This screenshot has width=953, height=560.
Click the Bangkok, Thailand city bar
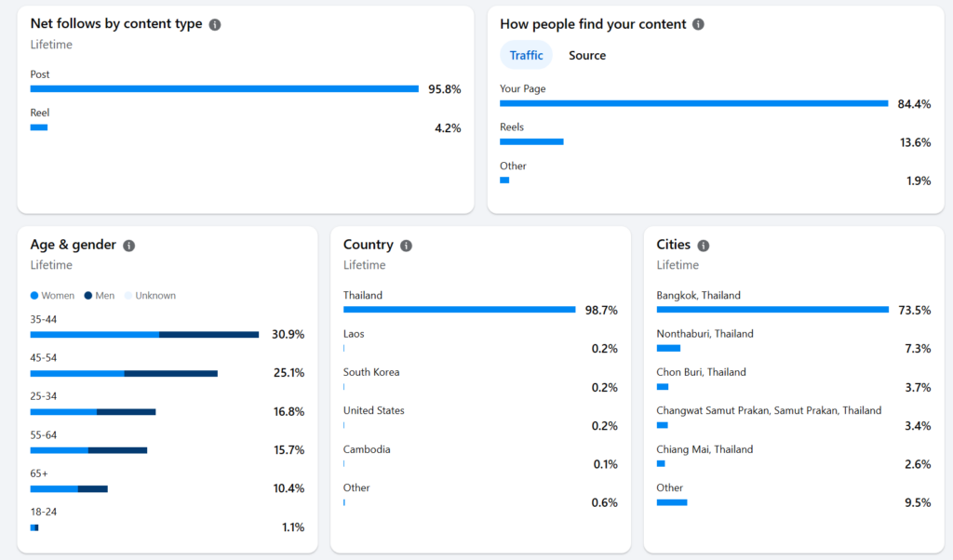tap(772, 310)
